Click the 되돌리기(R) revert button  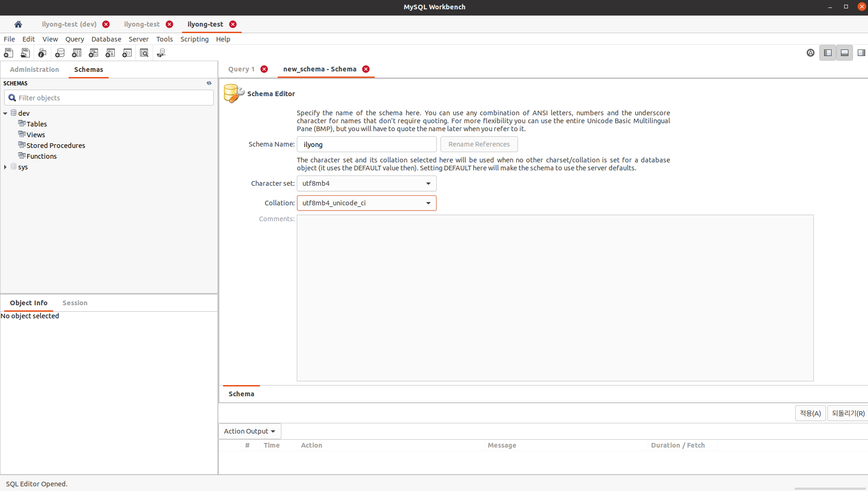(x=848, y=413)
